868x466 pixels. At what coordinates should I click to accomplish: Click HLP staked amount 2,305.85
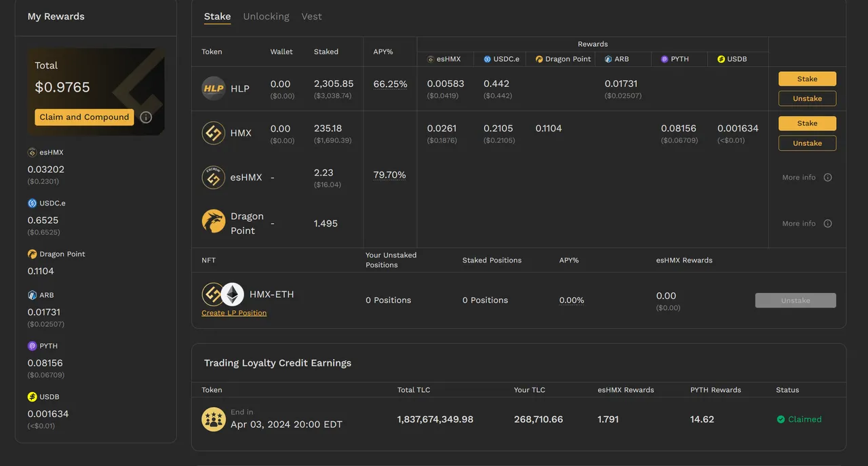pyautogui.click(x=334, y=84)
